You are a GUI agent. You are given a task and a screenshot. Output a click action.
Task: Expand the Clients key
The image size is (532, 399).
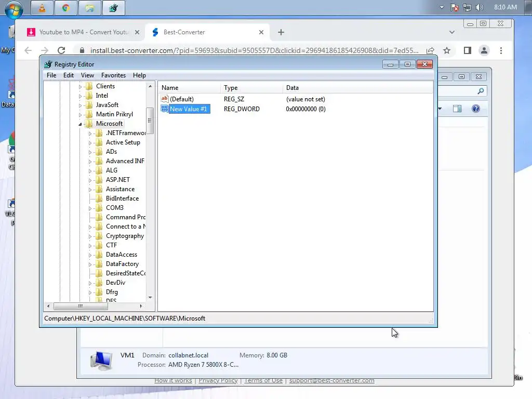tap(80, 87)
